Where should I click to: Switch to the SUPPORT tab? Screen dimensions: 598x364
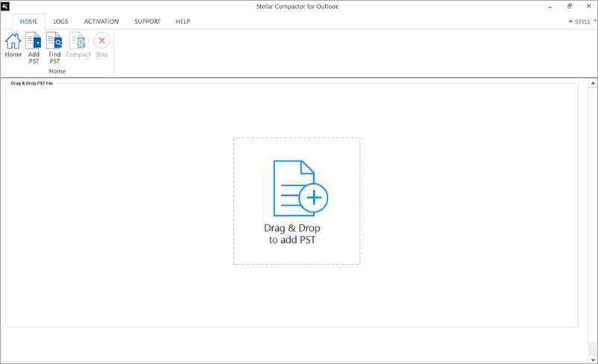tap(147, 22)
